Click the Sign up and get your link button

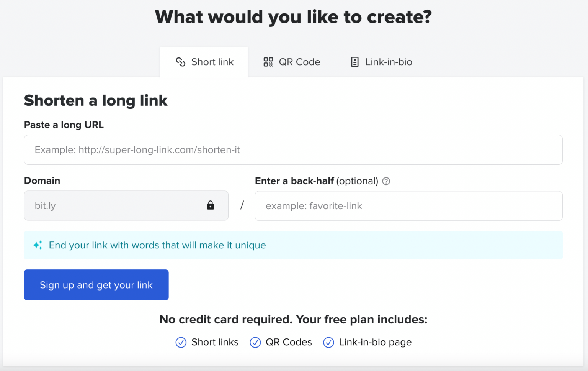(x=96, y=285)
